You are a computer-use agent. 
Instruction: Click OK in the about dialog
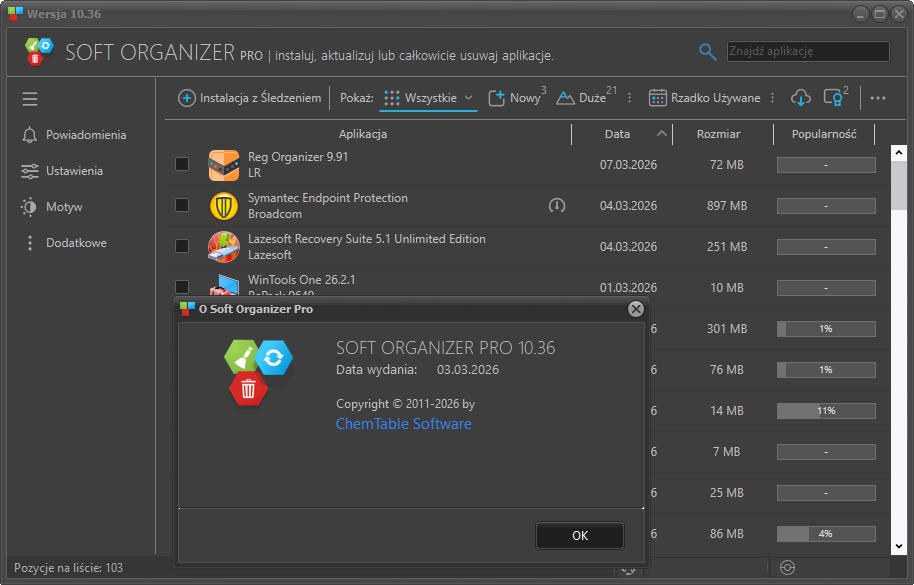coord(580,535)
